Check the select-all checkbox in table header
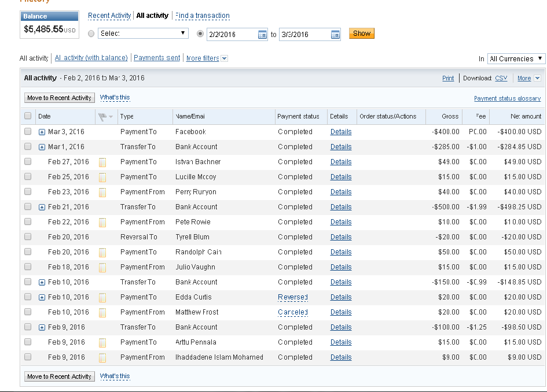The image size is (547, 392). point(28,116)
